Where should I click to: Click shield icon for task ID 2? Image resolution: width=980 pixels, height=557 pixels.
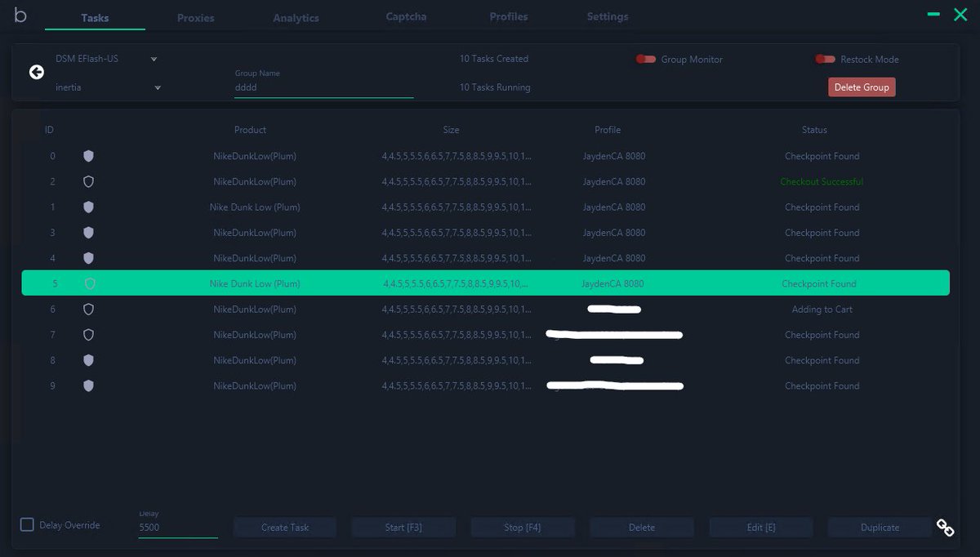point(89,181)
